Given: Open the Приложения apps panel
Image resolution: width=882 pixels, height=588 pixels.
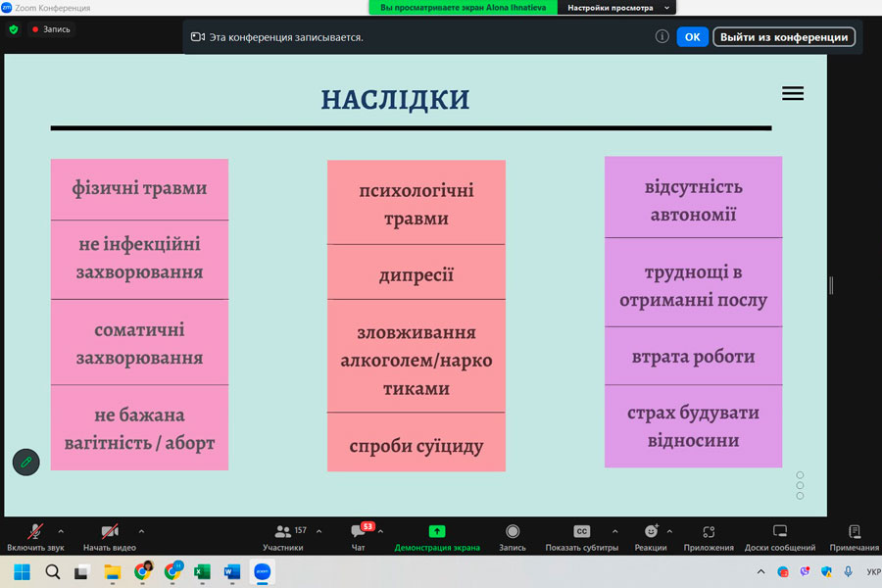Looking at the screenshot, I should (709, 536).
